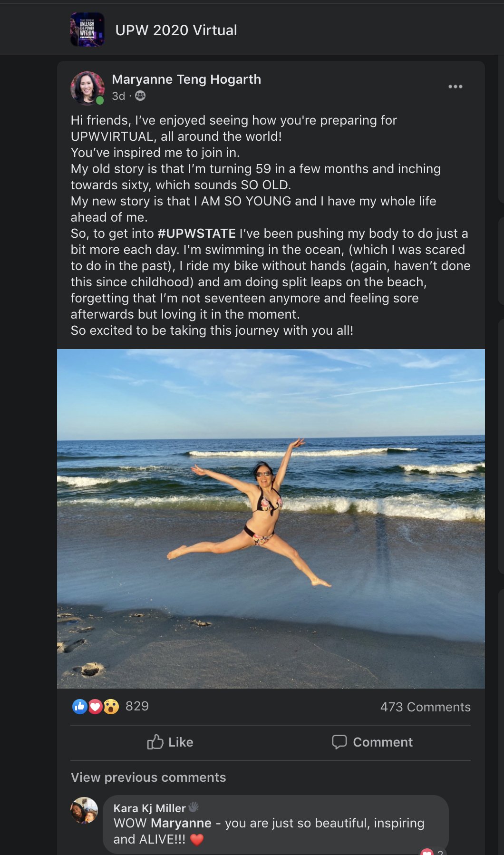Open the 829 reactions count
The image size is (504, 855).
click(137, 706)
